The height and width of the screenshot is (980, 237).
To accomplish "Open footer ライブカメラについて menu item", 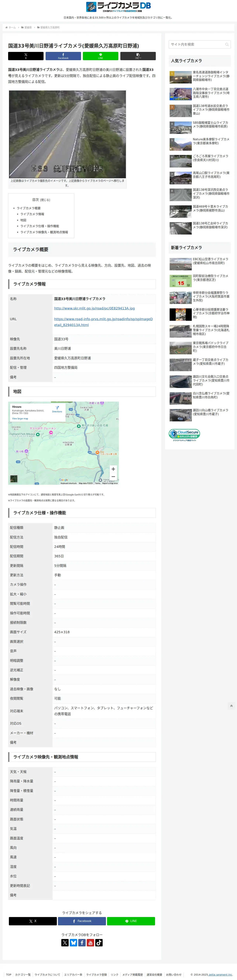I will pyautogui.click(x=47, y=974).
